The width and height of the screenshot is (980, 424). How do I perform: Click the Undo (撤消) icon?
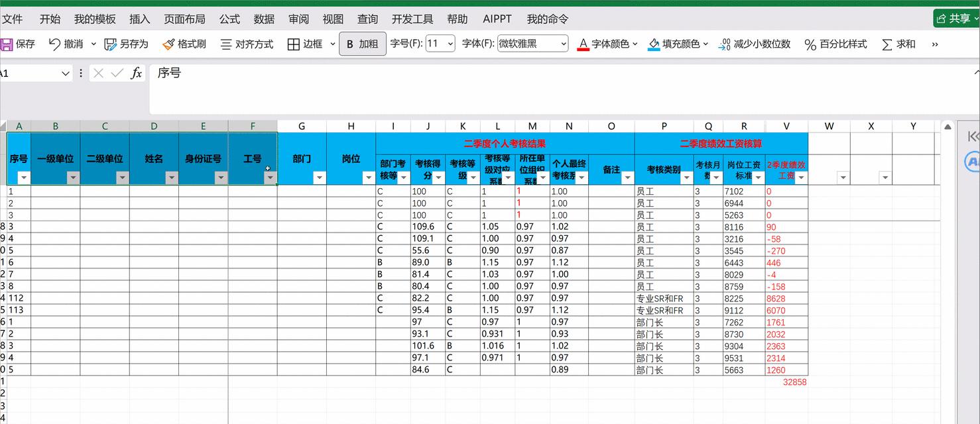[54, 44]
